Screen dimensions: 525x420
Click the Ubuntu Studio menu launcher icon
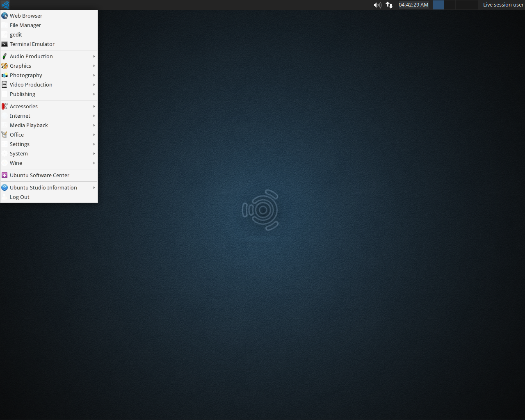[5, 5]
